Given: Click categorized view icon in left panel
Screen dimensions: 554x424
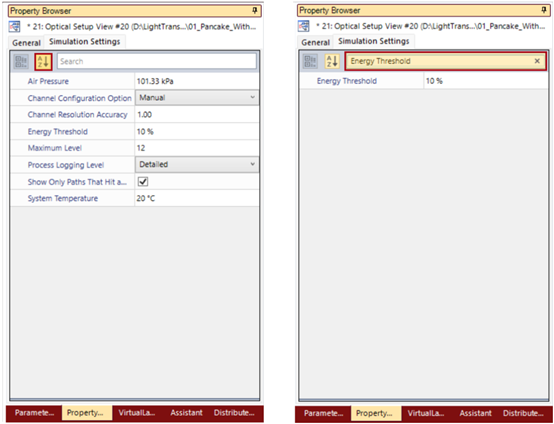Looking at the screenshot, I should (x=21, y=62).
